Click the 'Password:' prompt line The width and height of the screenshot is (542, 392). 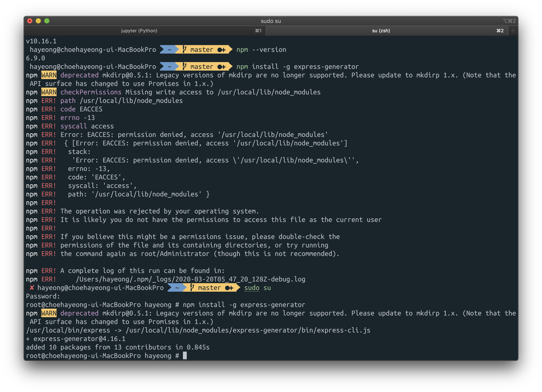[43, 296]
